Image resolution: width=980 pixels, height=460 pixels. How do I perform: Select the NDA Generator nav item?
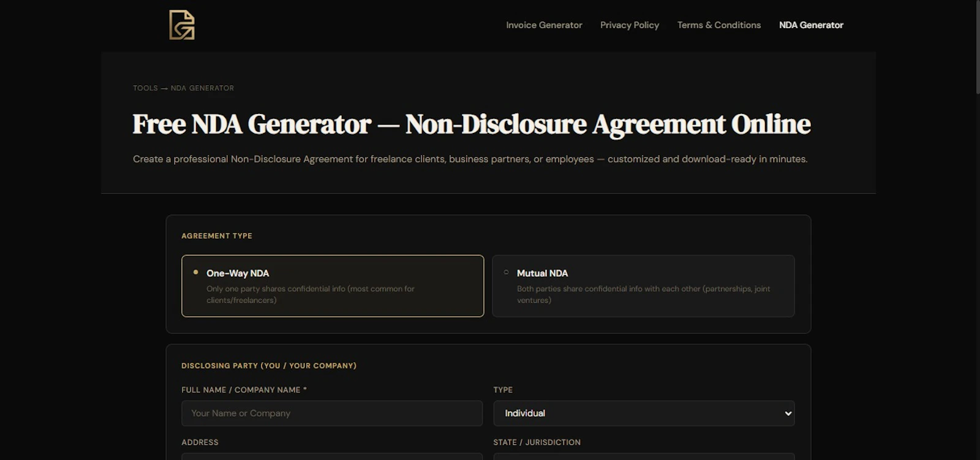tap(811, 25)
